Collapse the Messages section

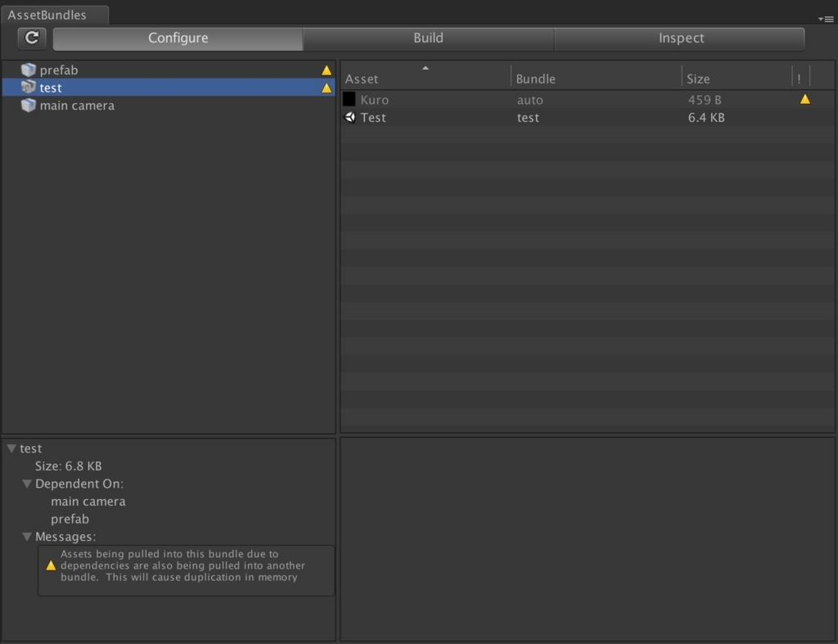(x=27, y=536)
